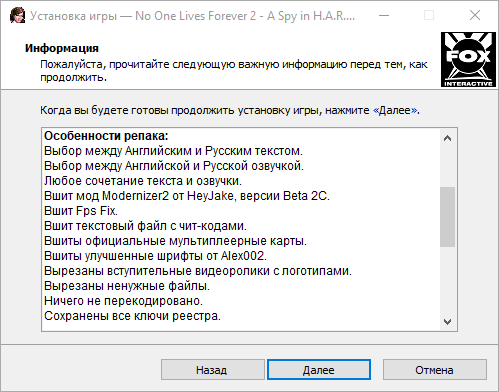Click the scroll up arrow in info box
The image size is (499, 392).
[447, 138]
